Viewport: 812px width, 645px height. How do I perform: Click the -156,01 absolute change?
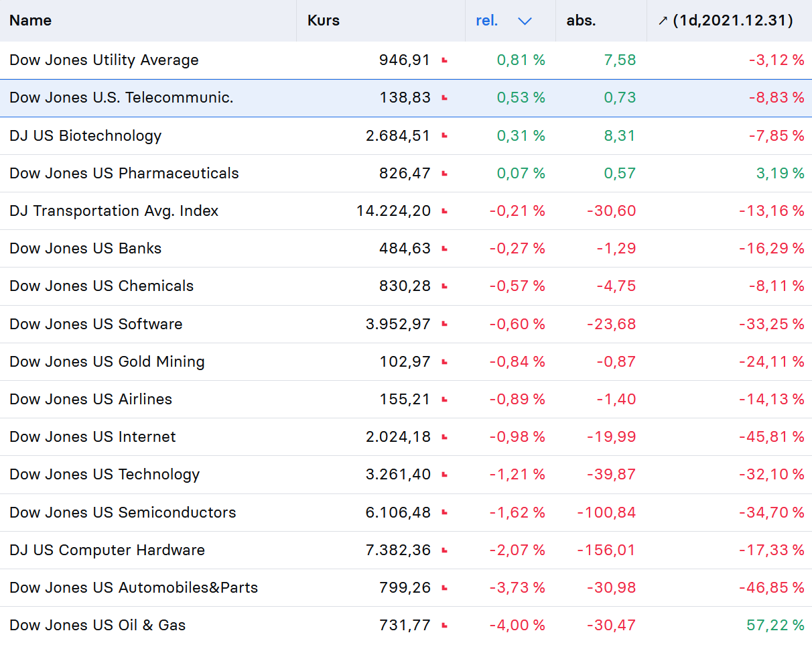pos(607,550)
